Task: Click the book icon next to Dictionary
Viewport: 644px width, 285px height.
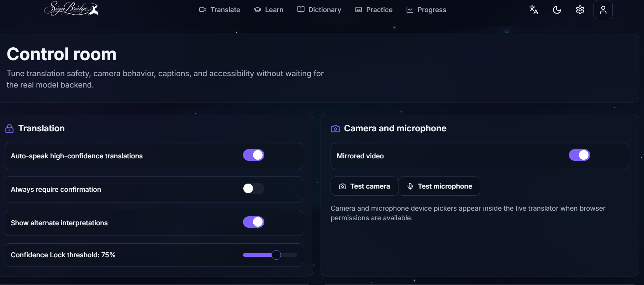Action: 301,10
